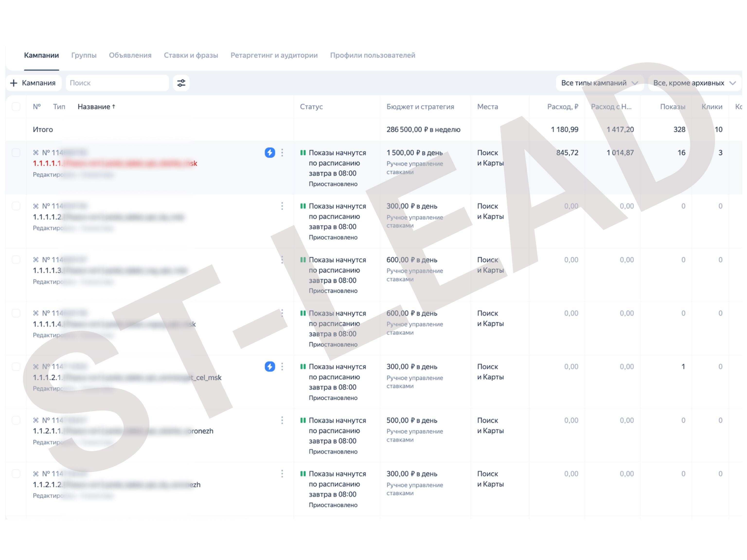Sort the table by the 'Название' column

click(97, 107)
